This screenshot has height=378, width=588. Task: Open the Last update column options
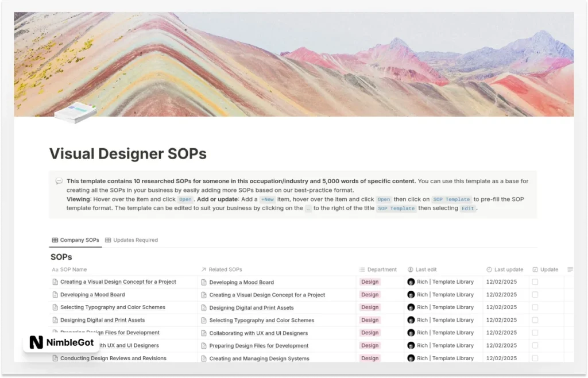point(508,269)
